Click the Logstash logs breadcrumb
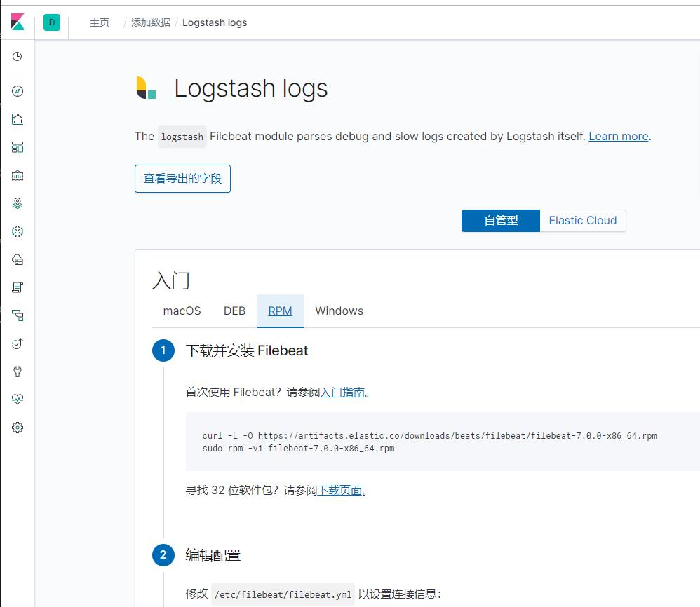700x607 pixels. pos(215,22)
